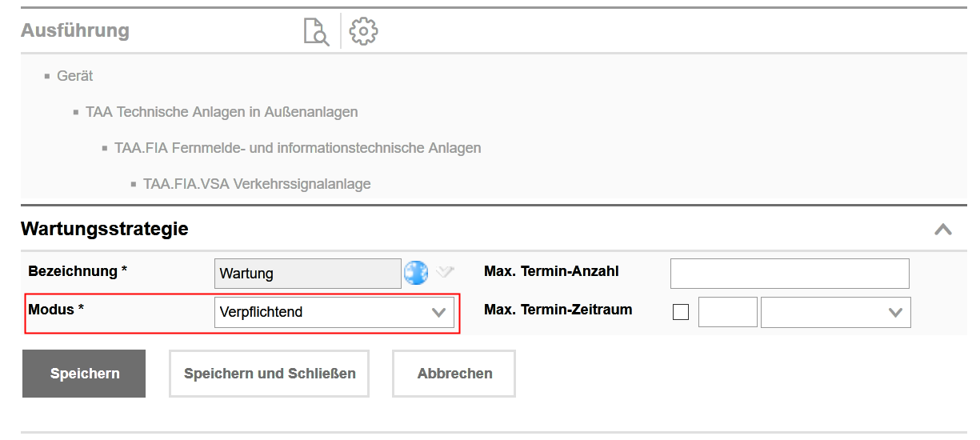Open the Max. Termin-Zeitraum unit dropdown
Image resolution: width=980 pixels, height=440 pixels.
[835, 312]
